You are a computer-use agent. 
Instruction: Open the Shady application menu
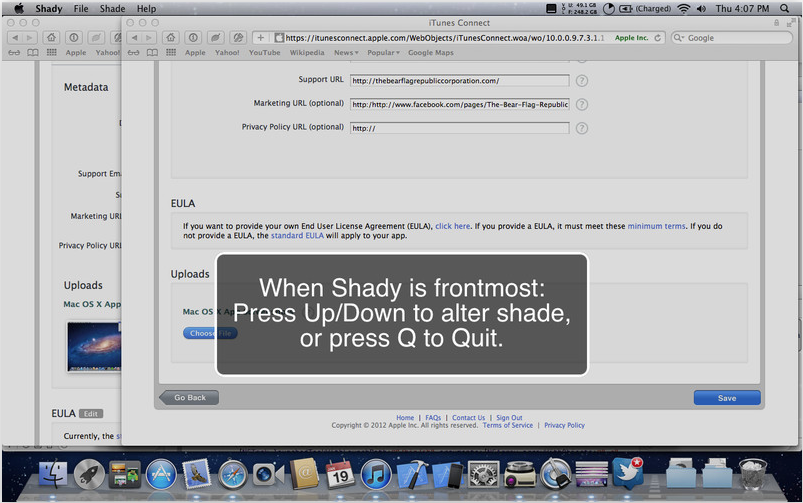49,8
